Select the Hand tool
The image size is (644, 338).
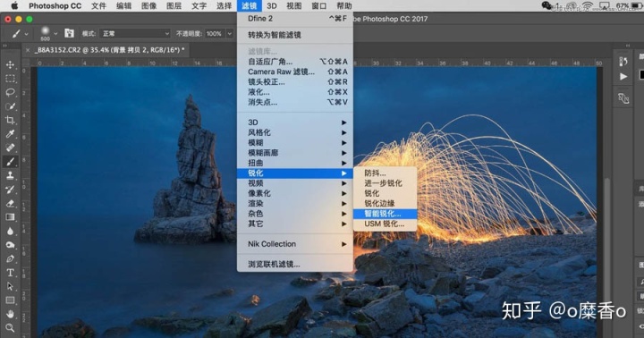point(10,314)
